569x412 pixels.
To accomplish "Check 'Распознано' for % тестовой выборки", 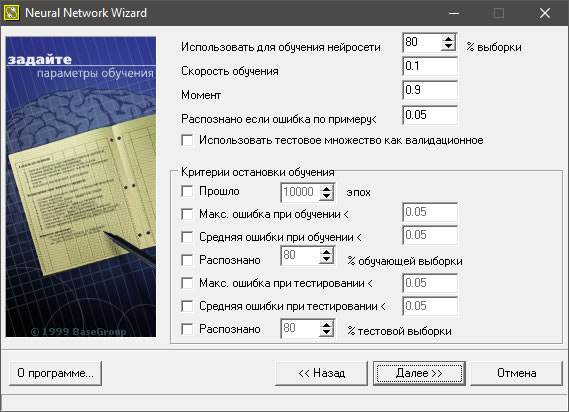I will pos(187,329).
